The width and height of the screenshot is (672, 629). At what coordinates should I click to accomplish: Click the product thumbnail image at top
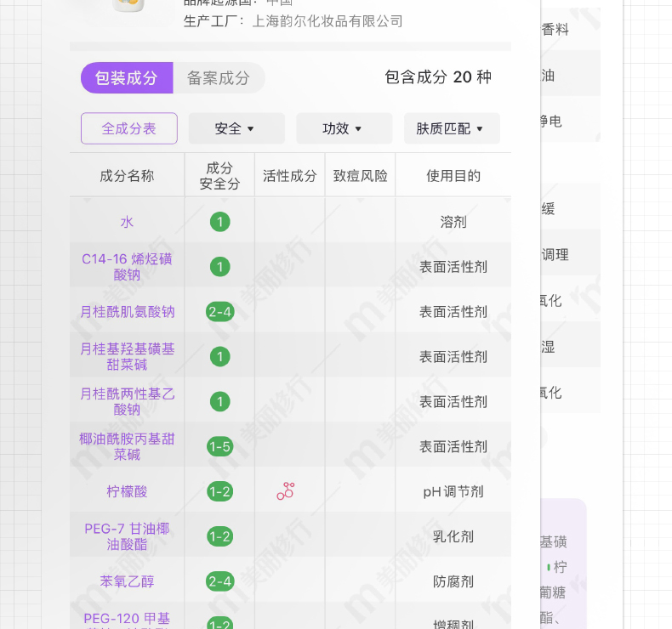pos(128,7)
